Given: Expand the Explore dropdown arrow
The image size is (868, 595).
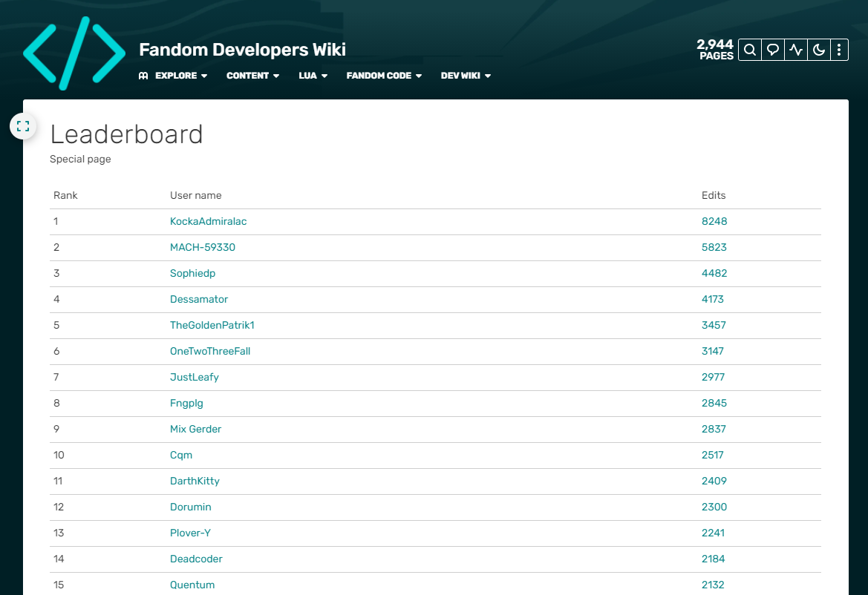Looking at the screenshot, I should [x=204, y=76].
